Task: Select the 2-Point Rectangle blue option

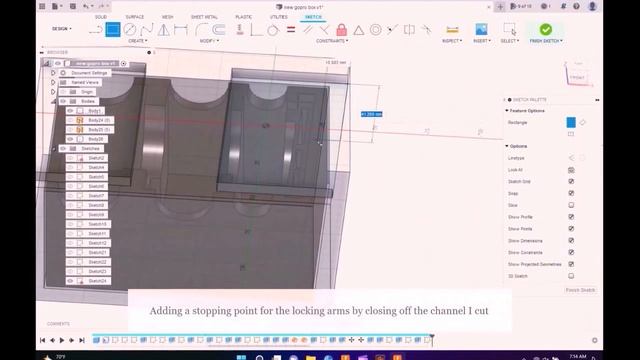Action: click(x=571, y=122)
